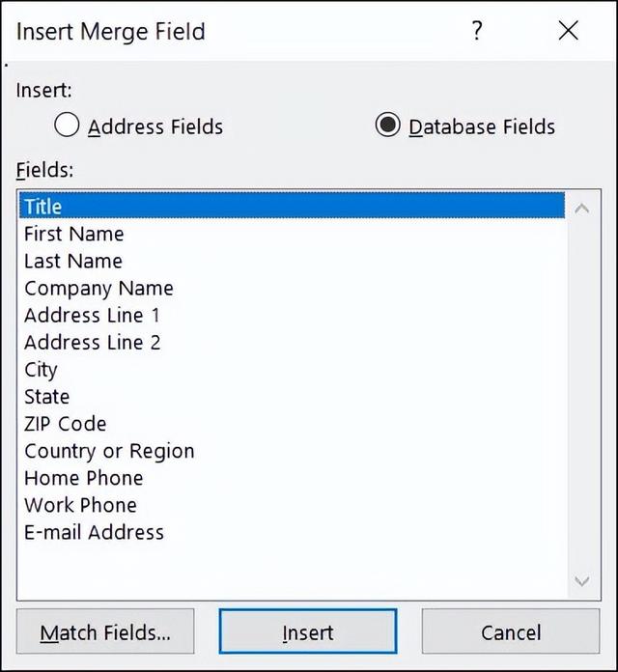Select the Database Fields radio button
The image size is (618, 672).
pos(388,125)
